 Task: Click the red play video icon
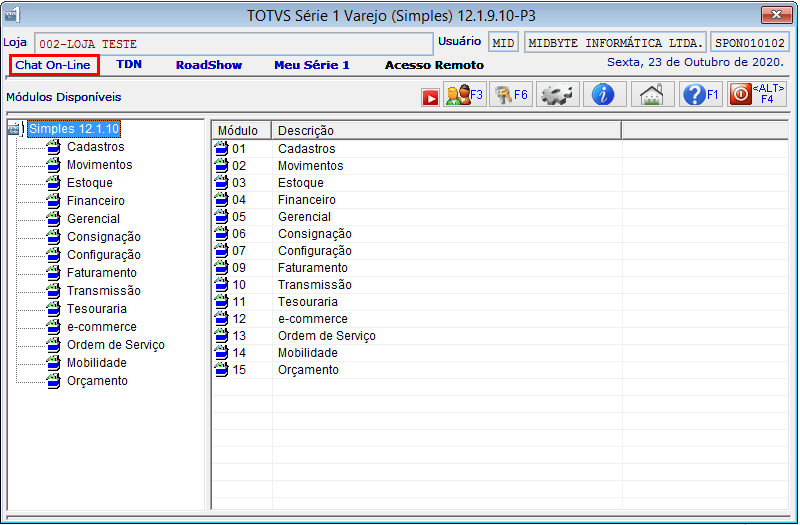430,97
